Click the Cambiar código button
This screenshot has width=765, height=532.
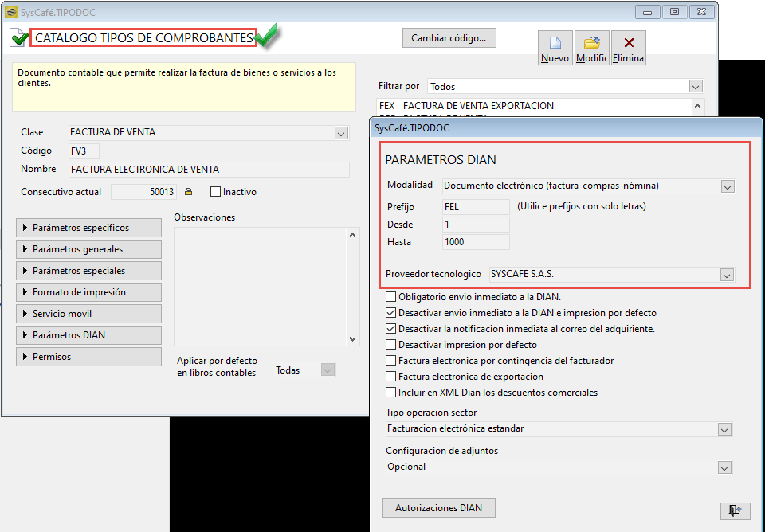449,38
